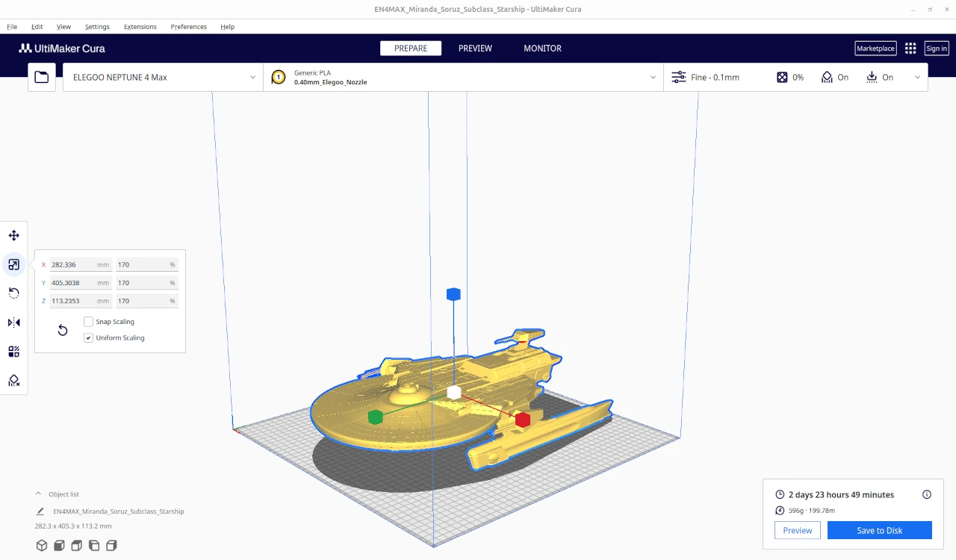
Task: Click the Z scale percentage field
Action: 147,301
